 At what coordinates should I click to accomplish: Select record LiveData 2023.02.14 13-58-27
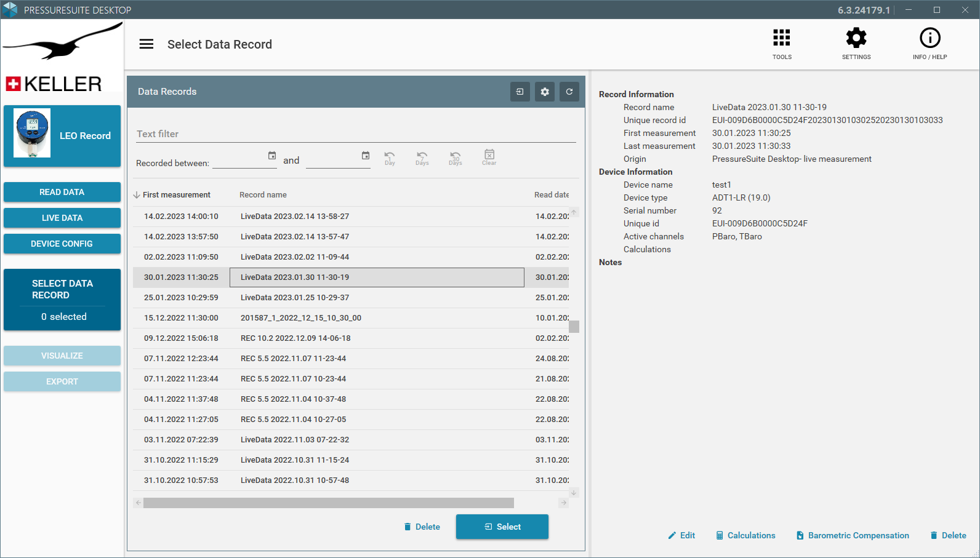351,217
